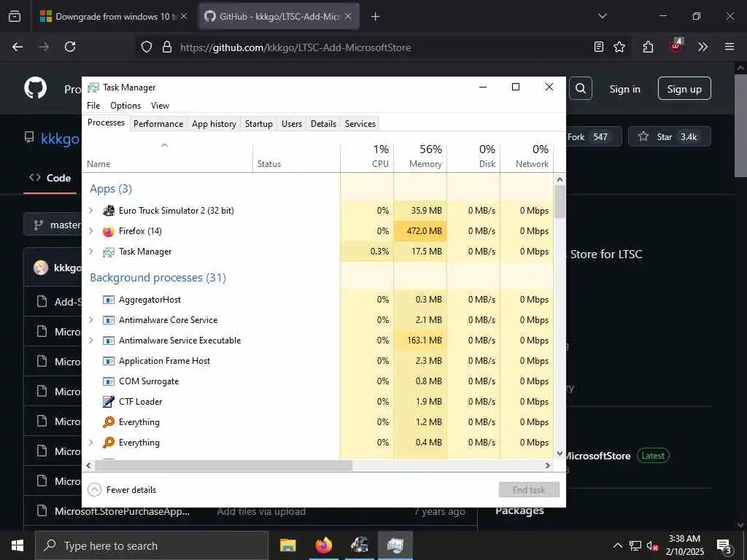Reload the page in Firefox

click(70, 47)
